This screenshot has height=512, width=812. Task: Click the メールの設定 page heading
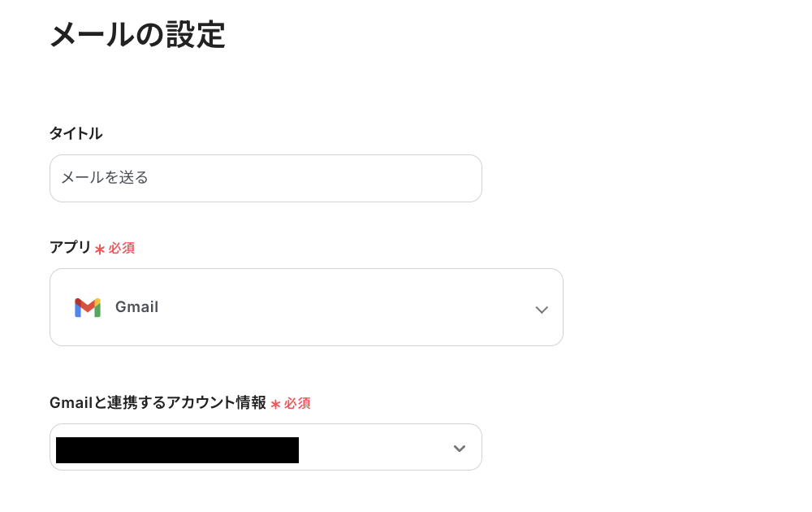(x=137, y=36)
